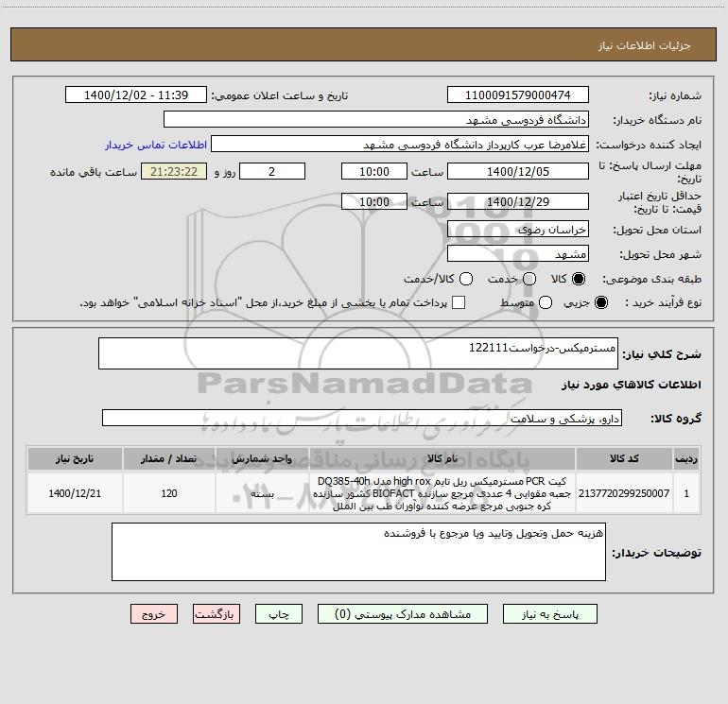Click the price validity hour field 10:00

pos(374,201)
